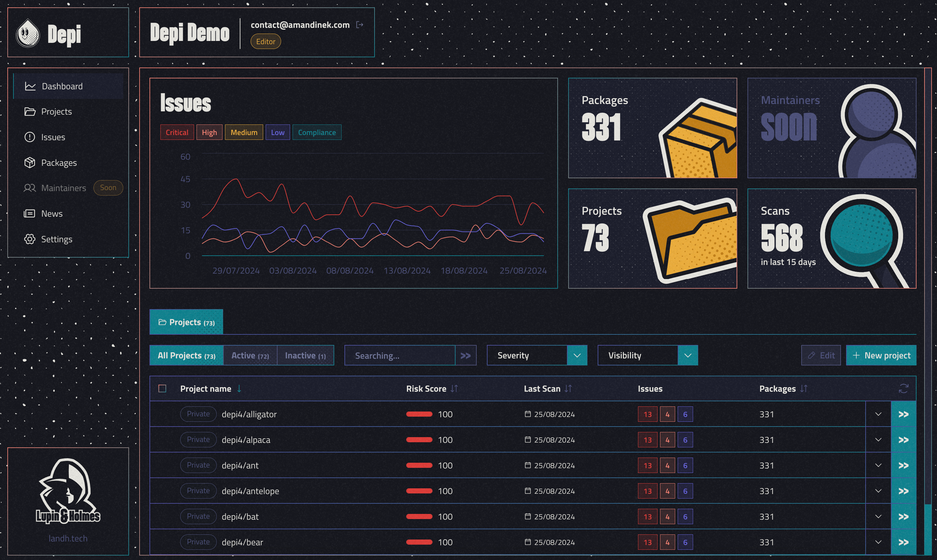937x560 pixels.
Task: Click the Depi droplet logo
Action: pos(28,33)
